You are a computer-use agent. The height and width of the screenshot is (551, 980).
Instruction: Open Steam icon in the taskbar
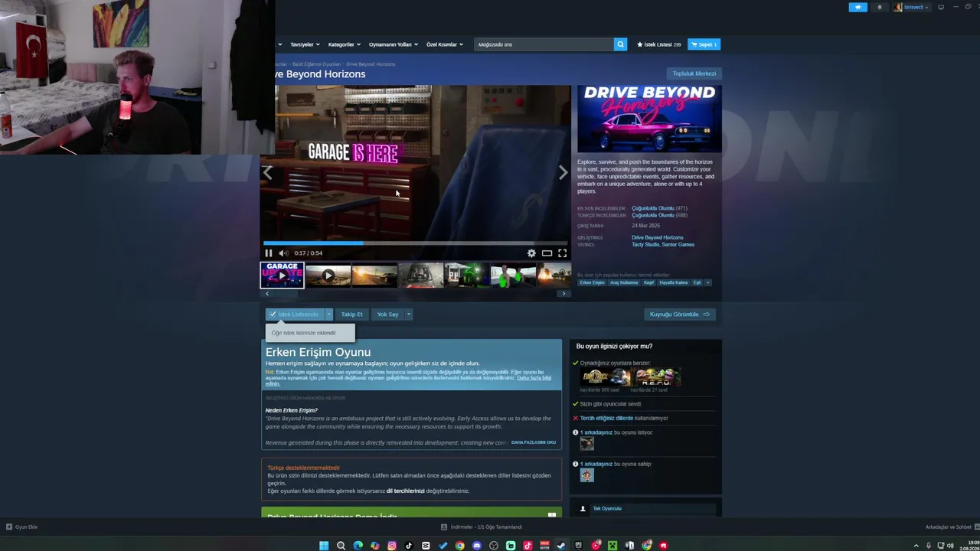coord(561,546)
